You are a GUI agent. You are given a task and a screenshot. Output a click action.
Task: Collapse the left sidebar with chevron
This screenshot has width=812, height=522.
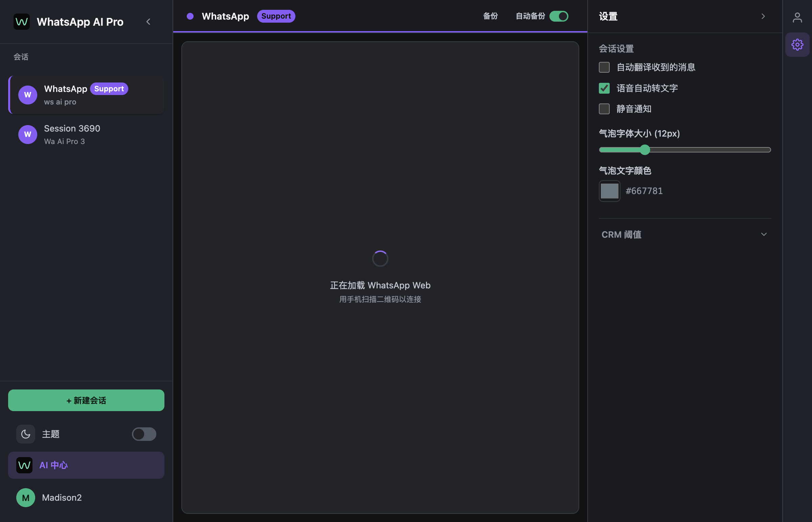(x=148, y=22)
